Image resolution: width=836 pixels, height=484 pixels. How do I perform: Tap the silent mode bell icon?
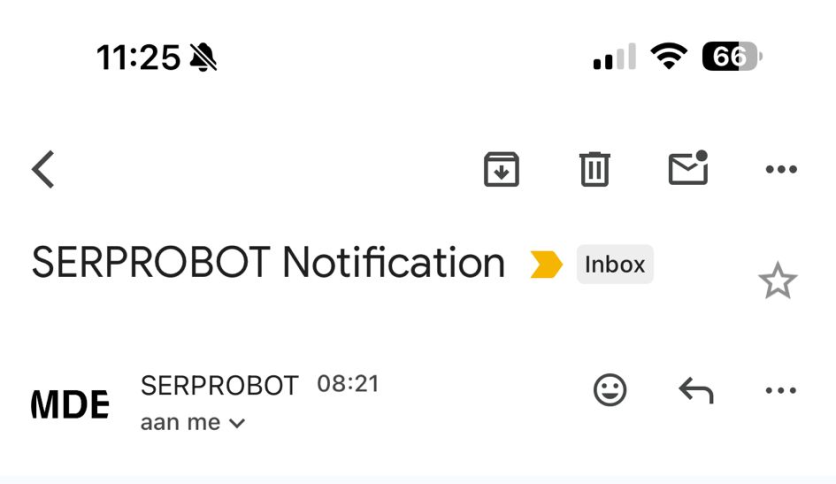(x=203, y=59)
